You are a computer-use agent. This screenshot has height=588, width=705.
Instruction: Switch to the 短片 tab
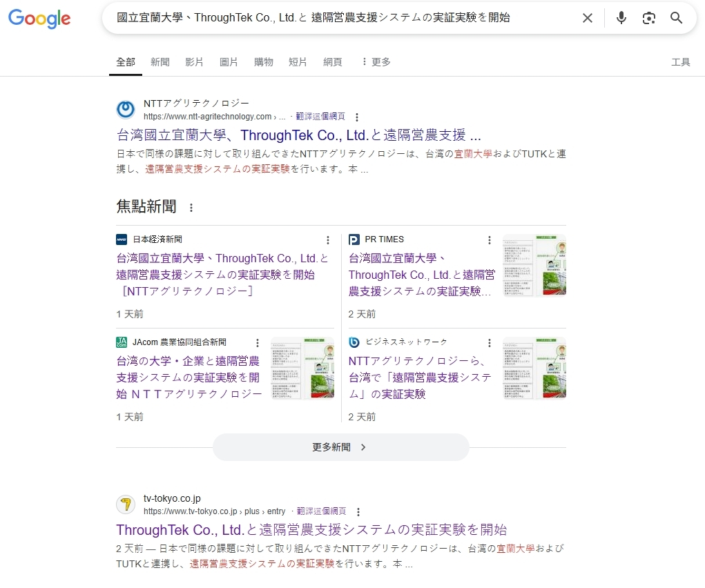[298, 62]
